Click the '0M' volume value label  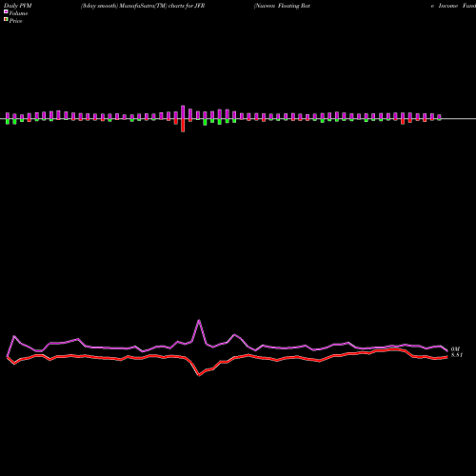(455, 349)
